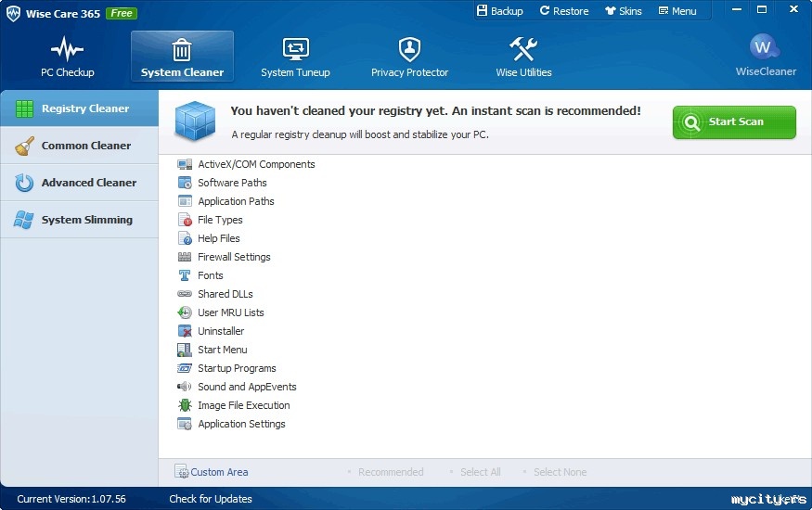Click the Free edition badge
The image size is (812, 510).
(x=122, y=14)
